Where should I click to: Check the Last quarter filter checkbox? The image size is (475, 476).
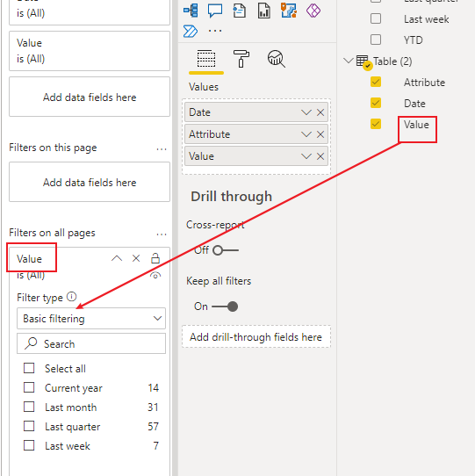[29, 426]
